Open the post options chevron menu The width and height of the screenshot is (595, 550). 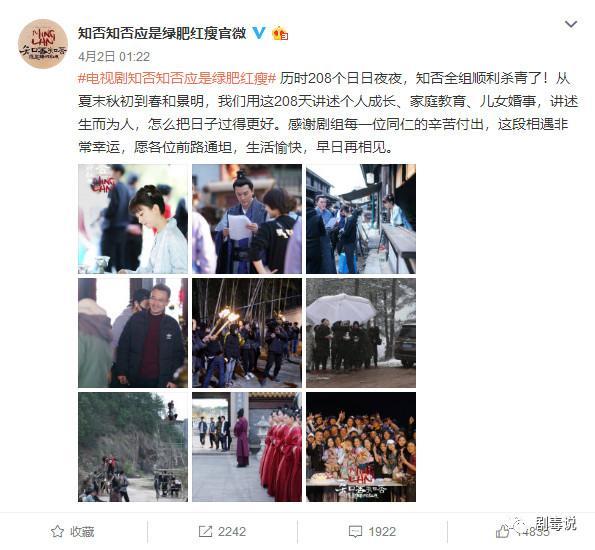coord(571,24)
